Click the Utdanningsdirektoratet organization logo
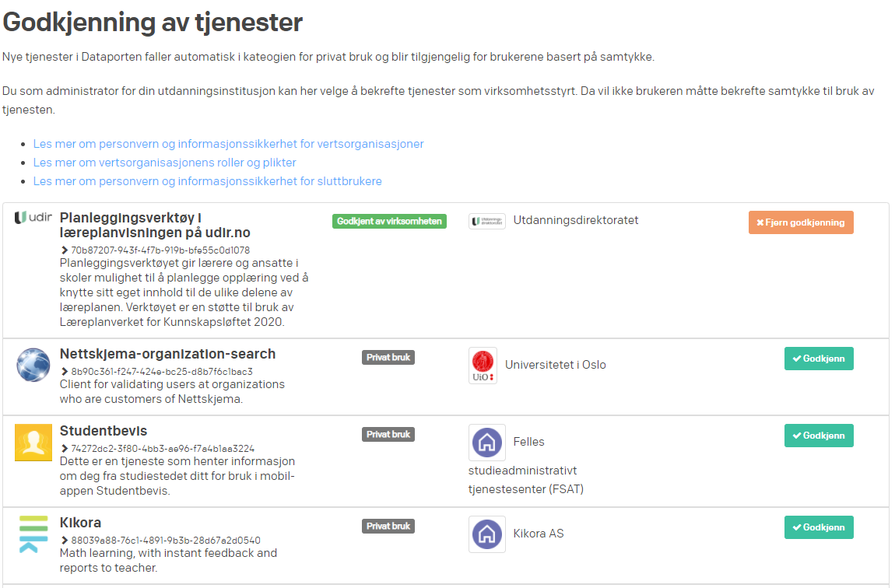The image size is (895, 588). pyautogui.click(x=486, y=221)
